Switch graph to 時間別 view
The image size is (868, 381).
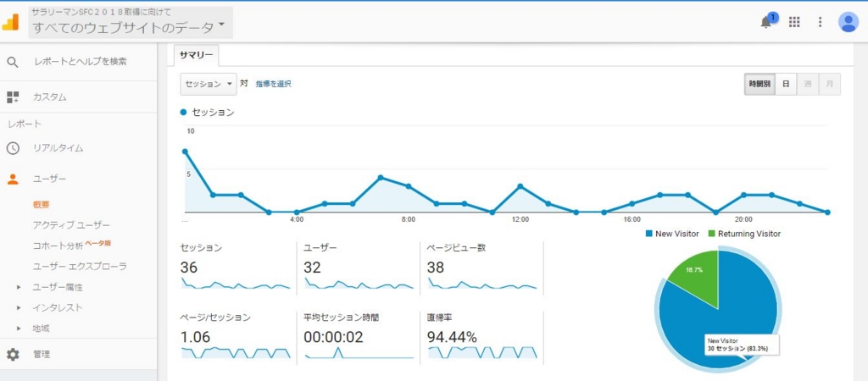click(759, 84)
